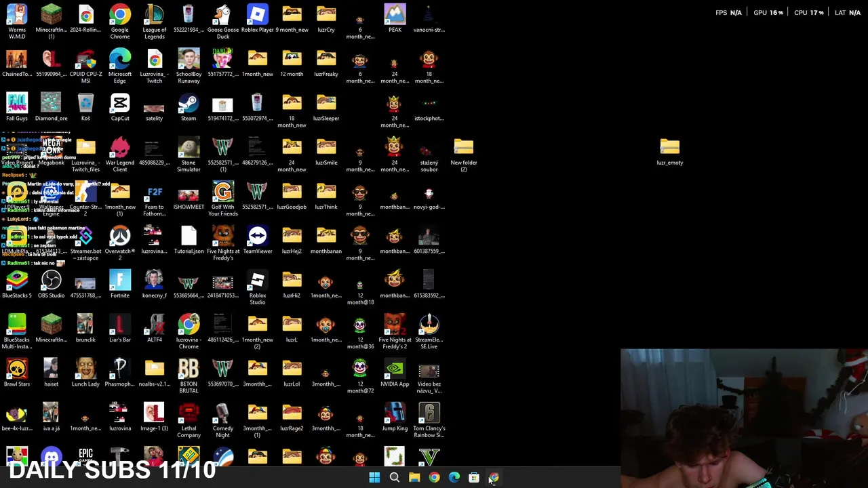Open the Roblox Studio shortcut
Screen dimensions: 868x488
pos(257,287)
